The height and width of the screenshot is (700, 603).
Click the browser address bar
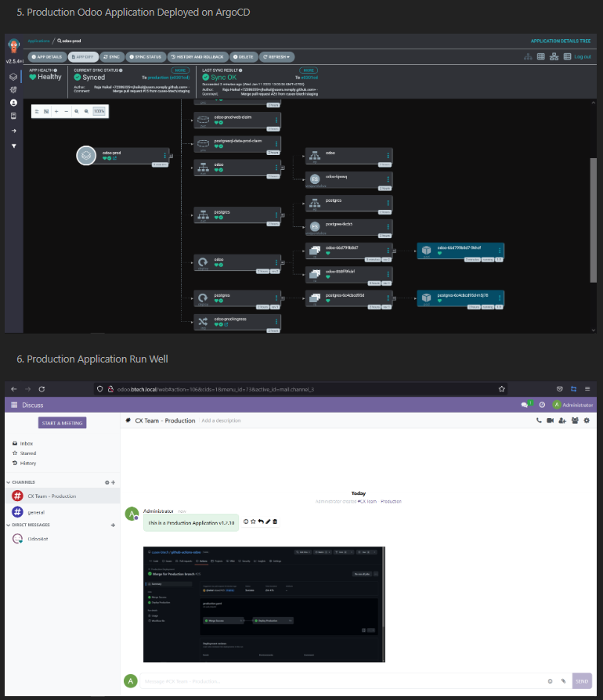tap(301, 389)
